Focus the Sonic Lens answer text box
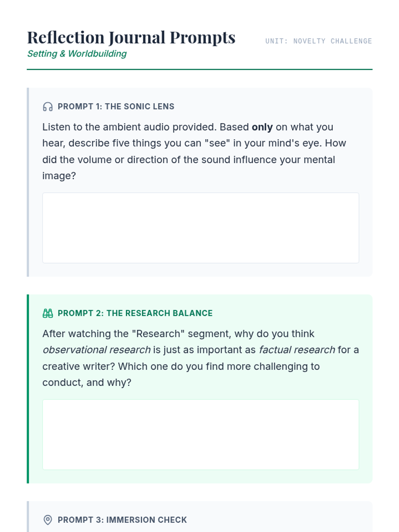The image size is (399, 532). click(200, 228)
